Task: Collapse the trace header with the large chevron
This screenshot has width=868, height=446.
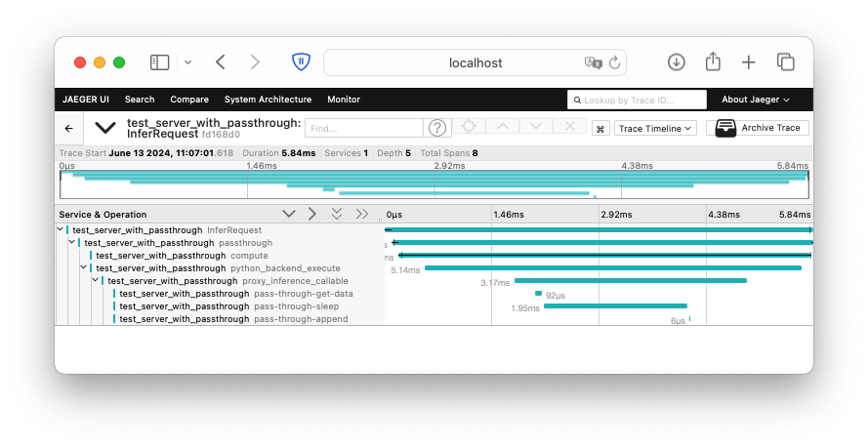Action: click(x=105, y=128)
